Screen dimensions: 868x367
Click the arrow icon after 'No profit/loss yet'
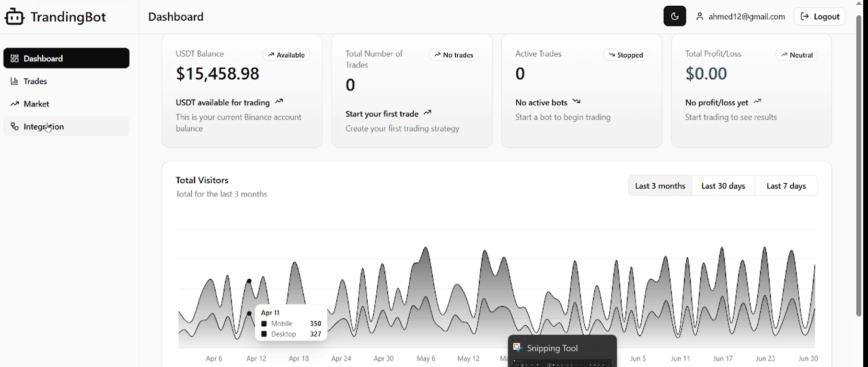[x=757, y=101]
